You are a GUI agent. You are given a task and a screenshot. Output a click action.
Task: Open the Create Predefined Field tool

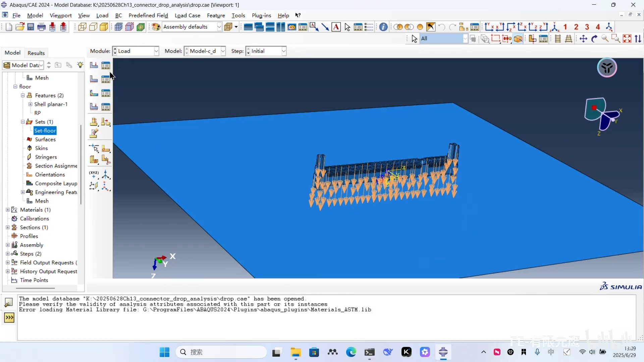pos(94,93)
